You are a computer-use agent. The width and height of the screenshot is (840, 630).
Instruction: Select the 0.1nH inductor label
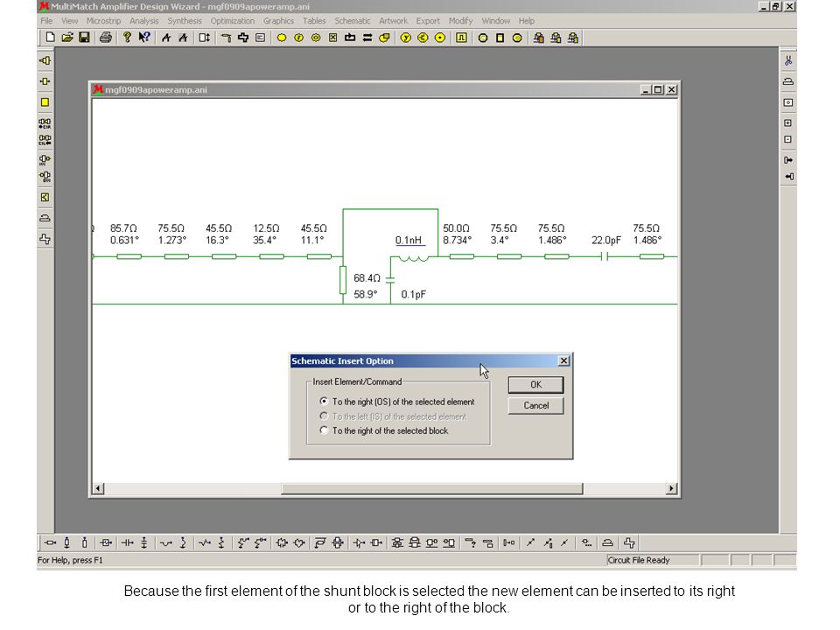point(409,240)
